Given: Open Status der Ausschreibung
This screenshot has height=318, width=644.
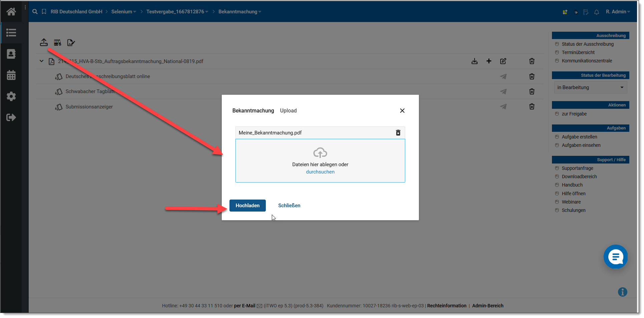Looking at the screenshot, I should (588, 44).
